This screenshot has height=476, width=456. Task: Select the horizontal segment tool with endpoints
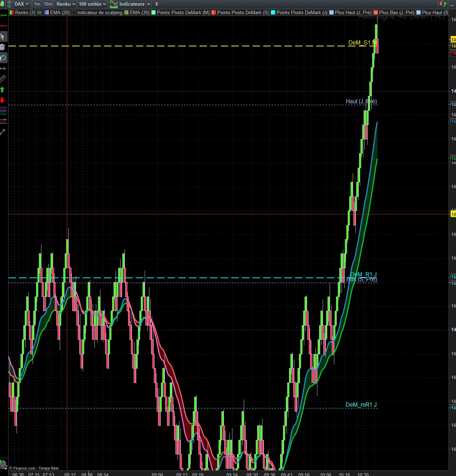pos(3,68)
